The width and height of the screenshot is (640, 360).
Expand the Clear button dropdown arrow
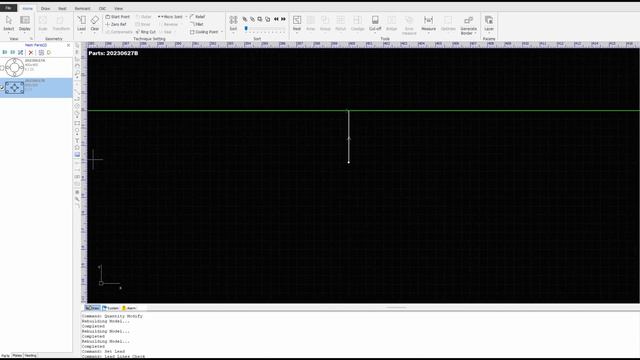[95, 33]
